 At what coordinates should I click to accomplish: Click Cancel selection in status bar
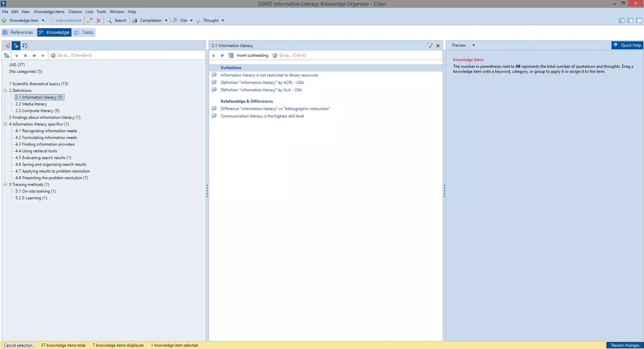pos(18,345)
